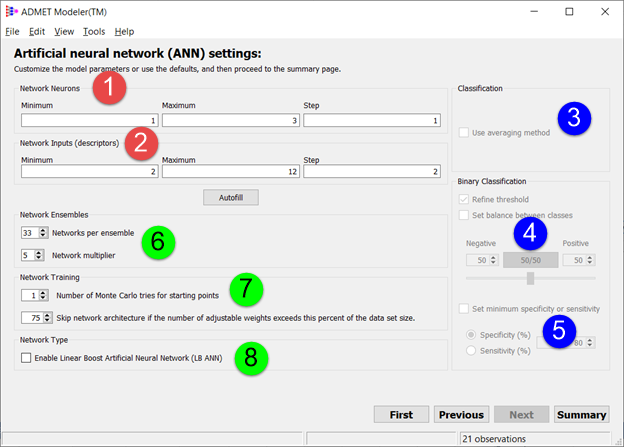This screenshot has width=624, height=447.
Task: Click the Networks per ensemble value 33
Action: (30, 232)
